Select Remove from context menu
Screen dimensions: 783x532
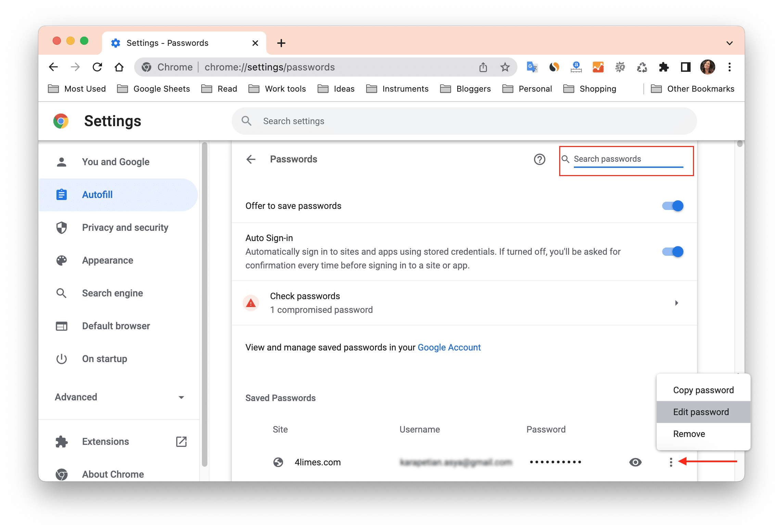689,433
